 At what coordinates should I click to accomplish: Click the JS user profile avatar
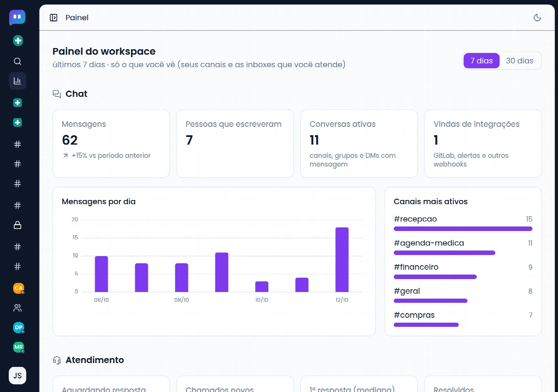[17, 376]
